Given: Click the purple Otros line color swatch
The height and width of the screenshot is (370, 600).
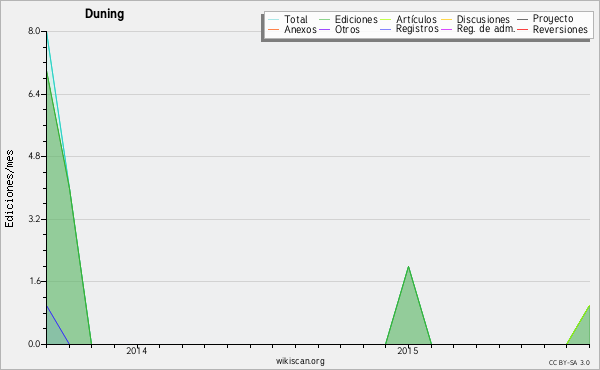Looking at the screenshot, I should pos(324,29).
